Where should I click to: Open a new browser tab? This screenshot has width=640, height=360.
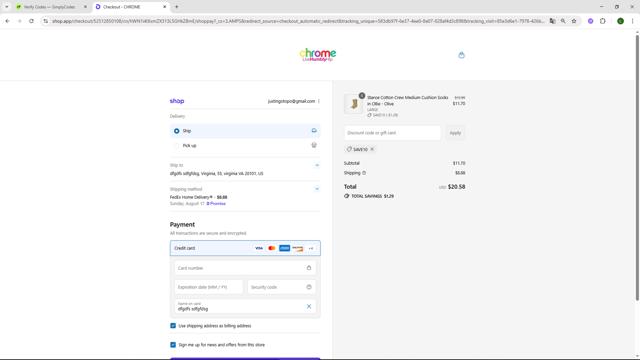(177, 7)
